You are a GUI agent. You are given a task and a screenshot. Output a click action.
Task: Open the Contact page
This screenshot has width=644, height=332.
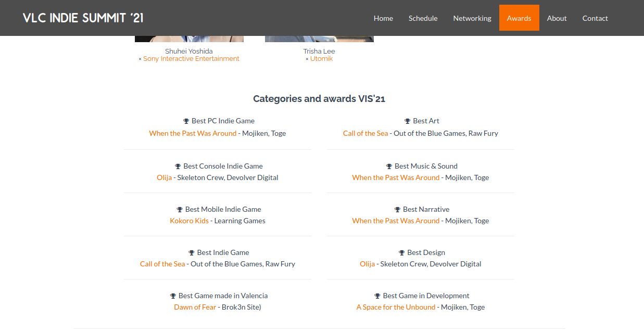(x=595, y=18)
